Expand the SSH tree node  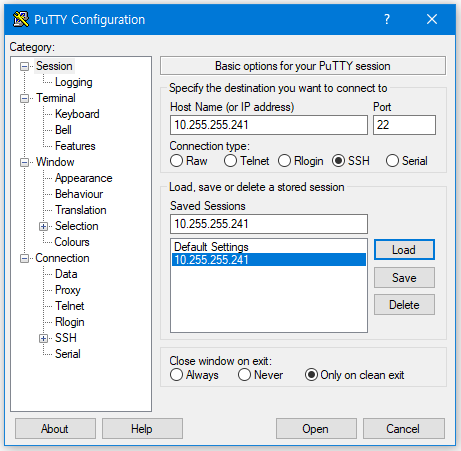tap(43, 338)
